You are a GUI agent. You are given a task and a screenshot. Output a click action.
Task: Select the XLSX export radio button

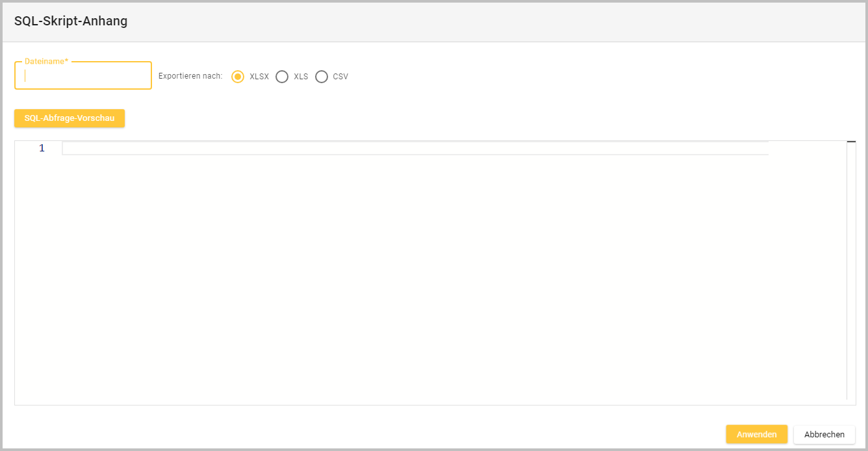[238, 77]
